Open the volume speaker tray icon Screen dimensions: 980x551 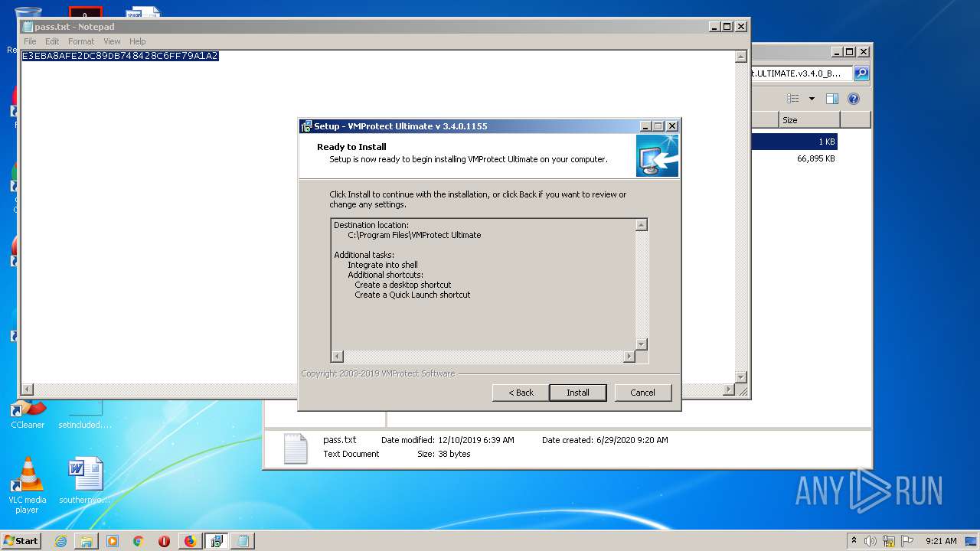pyautogui.click(x=871, y=541)
